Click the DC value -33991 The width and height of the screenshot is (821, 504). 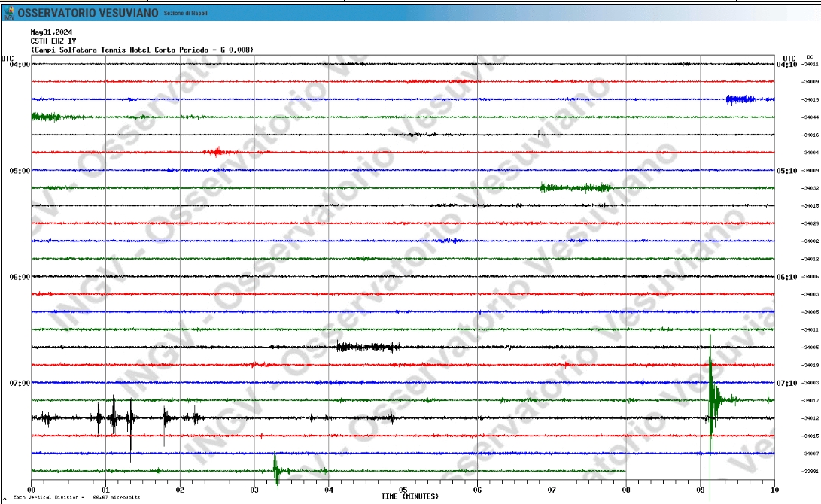point(810,472)
